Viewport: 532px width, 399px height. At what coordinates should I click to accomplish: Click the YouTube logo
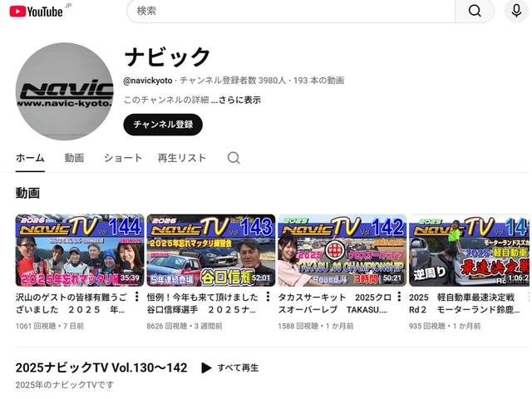[x=37, y=12]
